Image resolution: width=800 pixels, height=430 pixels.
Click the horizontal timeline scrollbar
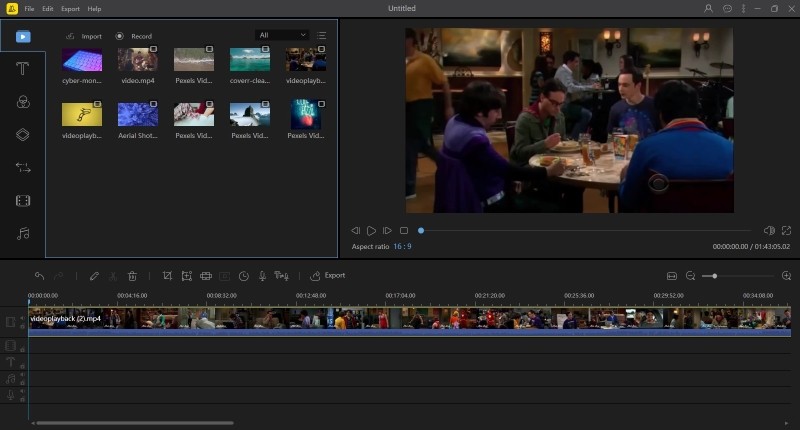135,423
